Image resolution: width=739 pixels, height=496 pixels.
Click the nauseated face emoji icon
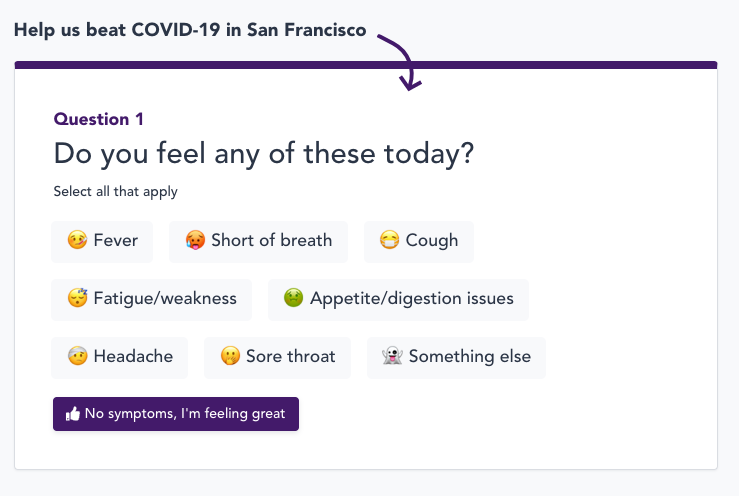[294, 299]
